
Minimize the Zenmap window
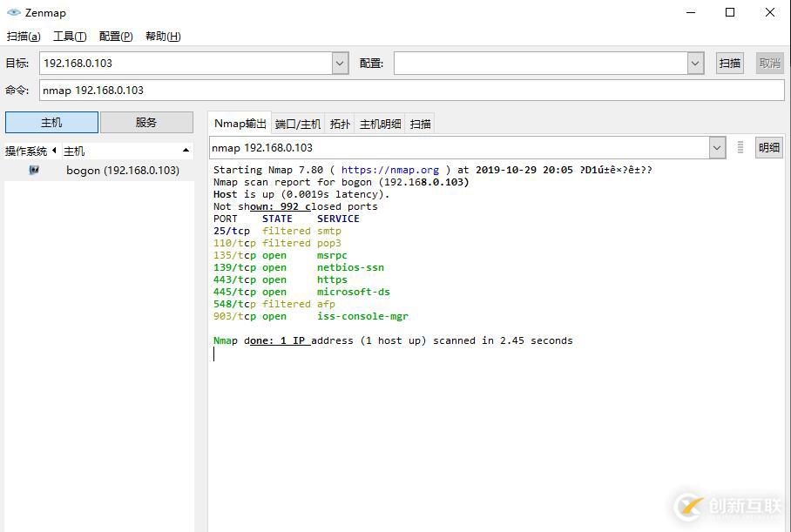tap(691, 12)
